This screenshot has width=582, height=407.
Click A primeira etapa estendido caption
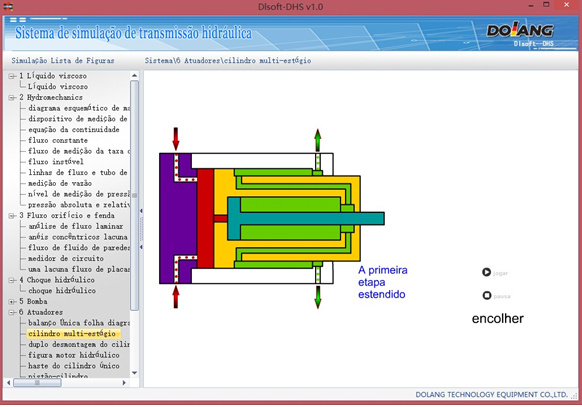[x=382, y=282]
